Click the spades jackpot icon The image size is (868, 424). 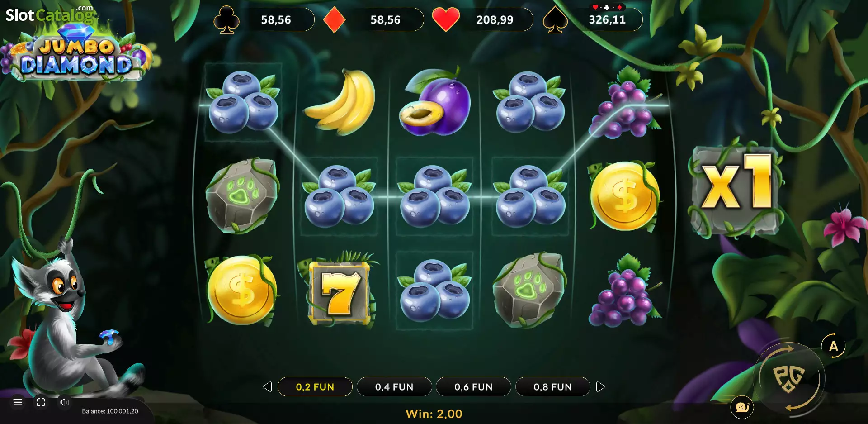tap(555, 19)
